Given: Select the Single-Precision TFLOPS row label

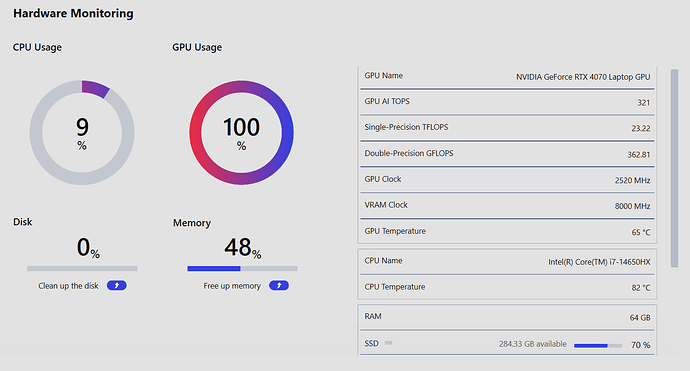Looking at the screenshot, I should [x=406, y=127].
